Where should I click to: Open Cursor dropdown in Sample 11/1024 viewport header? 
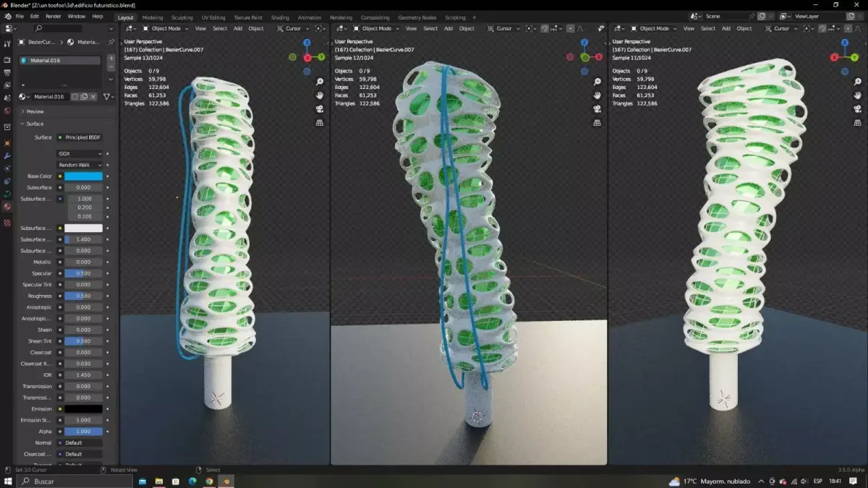coord(781,28)
